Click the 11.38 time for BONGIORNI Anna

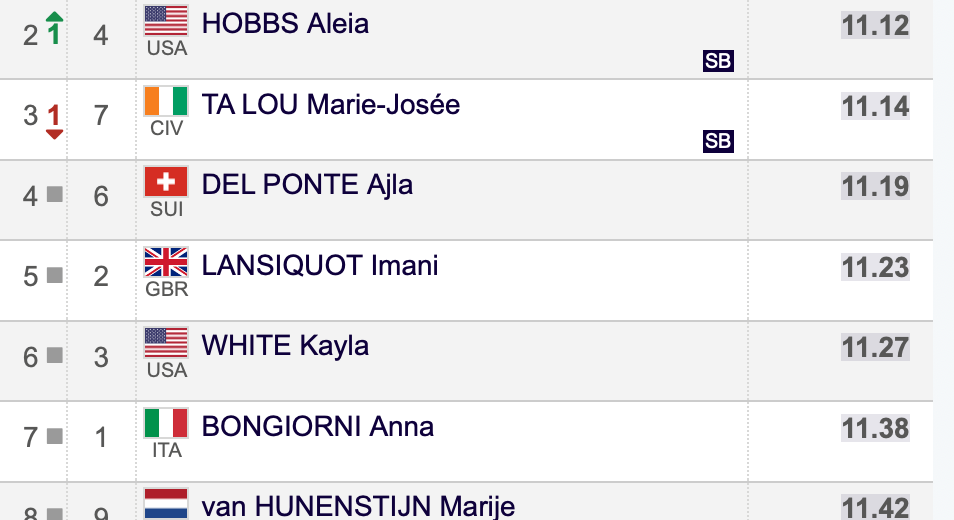tap(875, 428)
